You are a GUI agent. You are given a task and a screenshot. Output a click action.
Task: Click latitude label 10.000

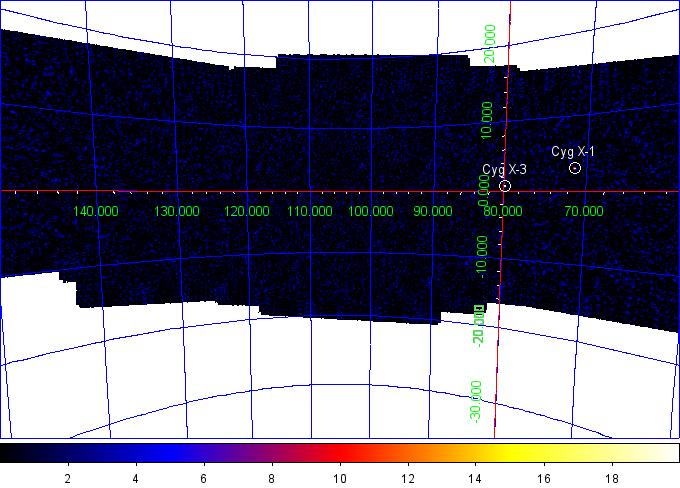pyautogui.click(x=487, y=121)
